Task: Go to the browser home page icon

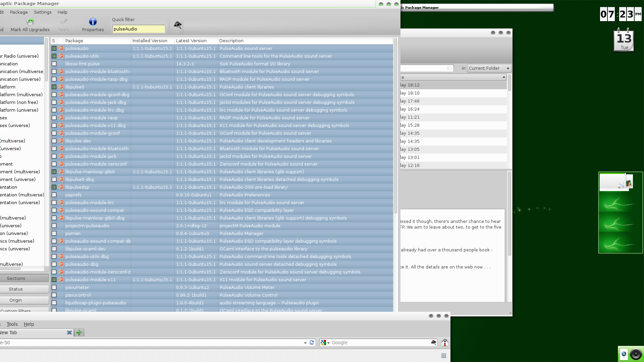Action: pos(445,343)
